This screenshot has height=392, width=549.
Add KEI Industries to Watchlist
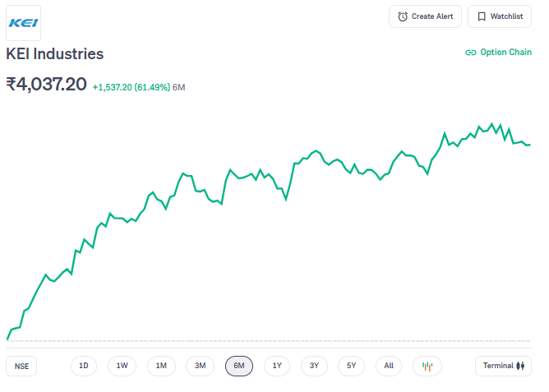(500, 16)
